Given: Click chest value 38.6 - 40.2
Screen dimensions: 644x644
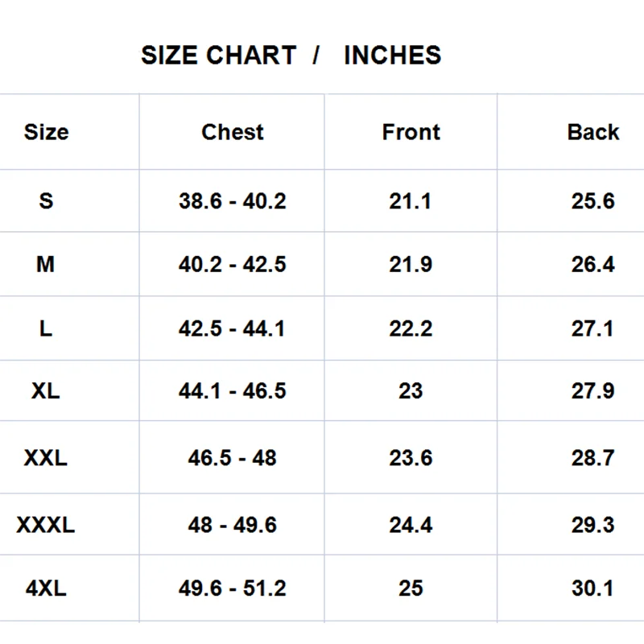Looking at the screenshot, I should [x=233, y=200].
